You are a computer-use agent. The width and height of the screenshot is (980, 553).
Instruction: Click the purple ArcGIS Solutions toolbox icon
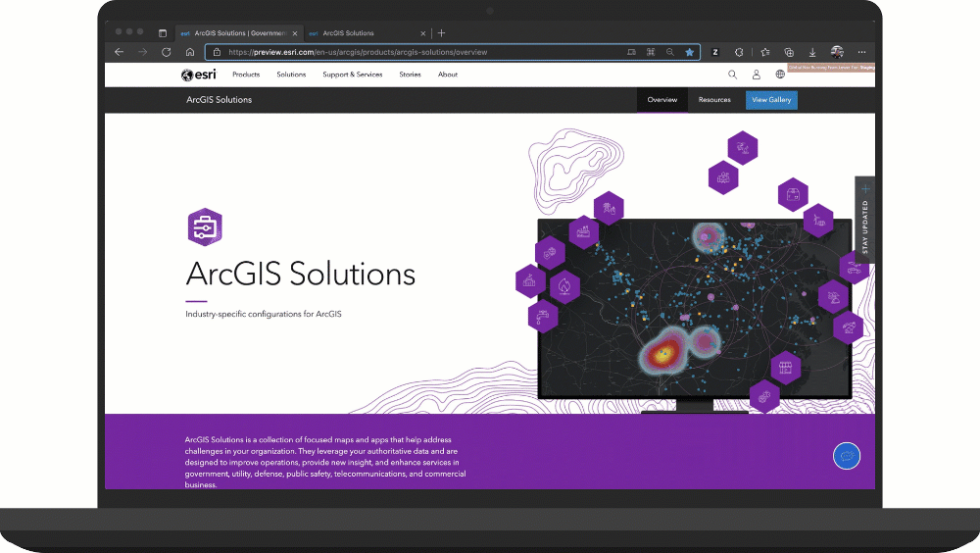tap(205, 226)
